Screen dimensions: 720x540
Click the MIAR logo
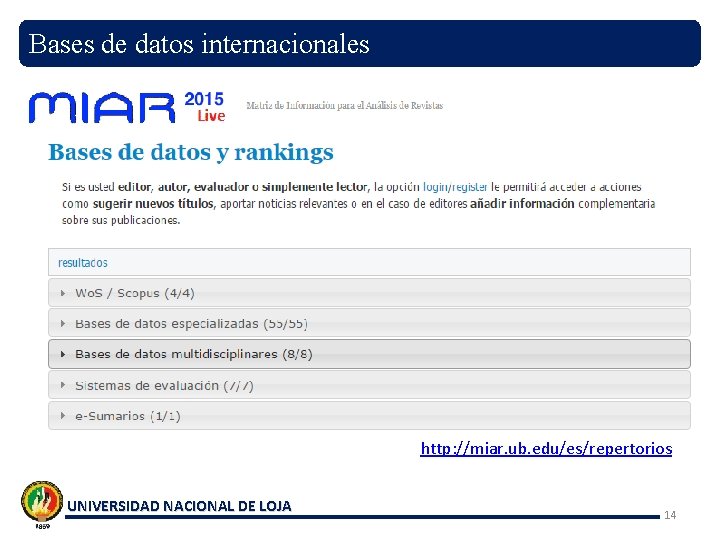(101, 107)
